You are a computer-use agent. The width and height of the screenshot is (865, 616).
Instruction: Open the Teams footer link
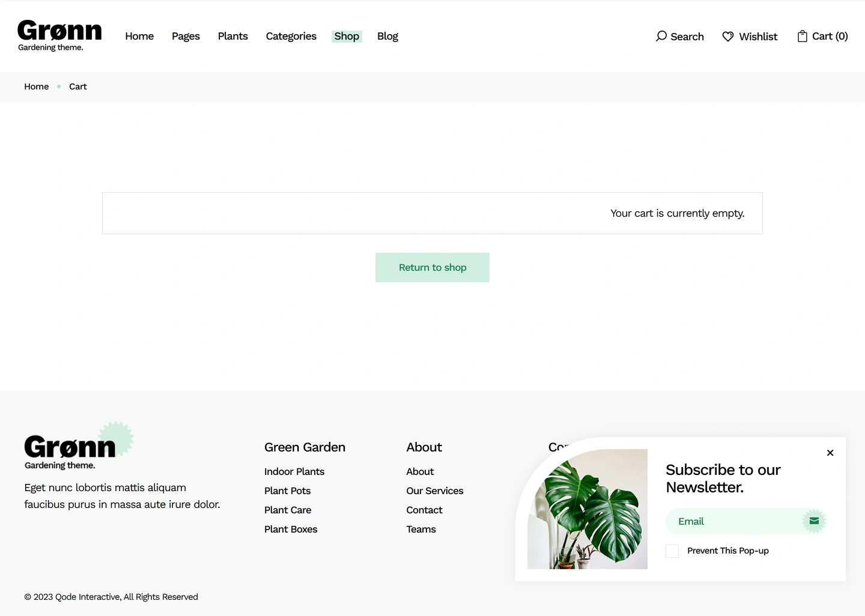tap(421, 530)
